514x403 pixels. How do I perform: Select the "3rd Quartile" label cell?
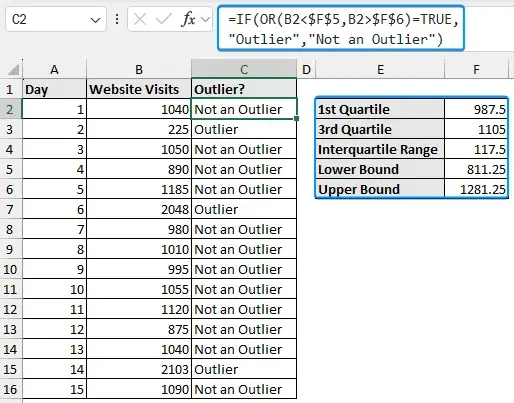tap(380, 129)
